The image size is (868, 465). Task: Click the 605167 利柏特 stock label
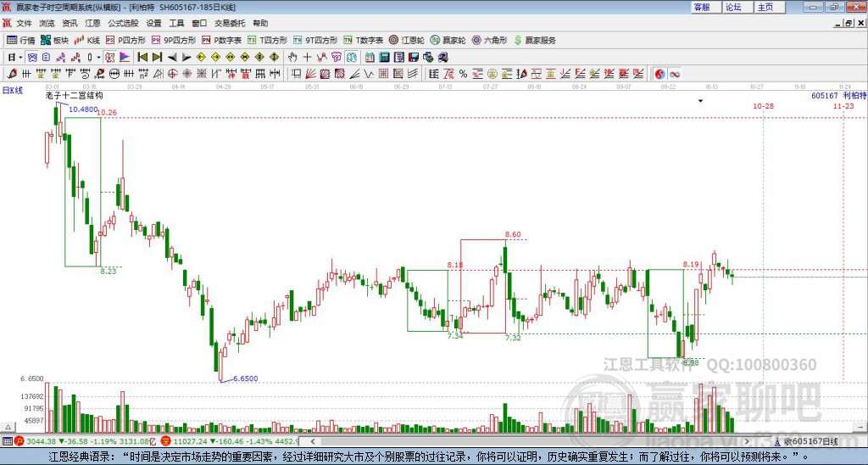tap(838, 95)
